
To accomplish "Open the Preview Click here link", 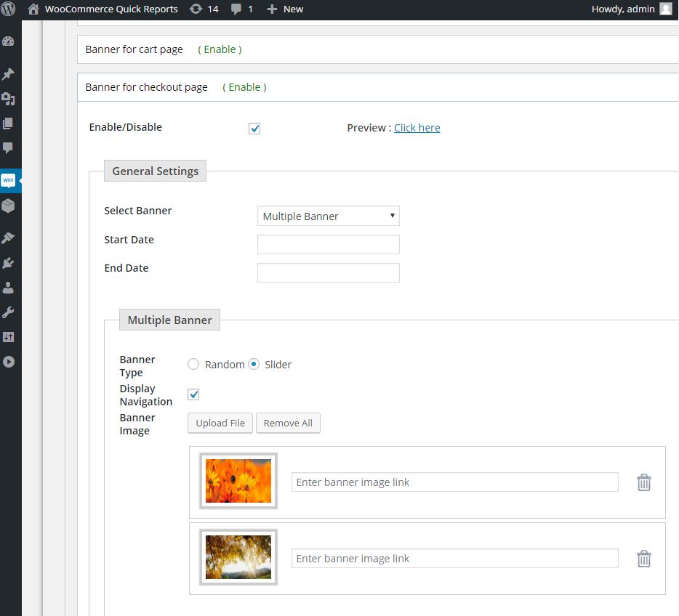I will (x=417, y=128).
